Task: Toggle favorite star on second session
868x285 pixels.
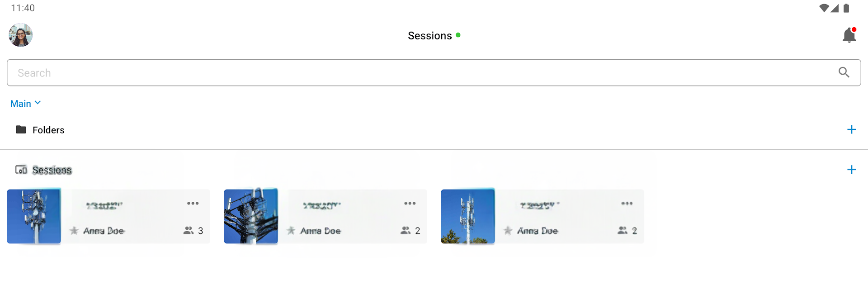Action: (x=291, y=231)
